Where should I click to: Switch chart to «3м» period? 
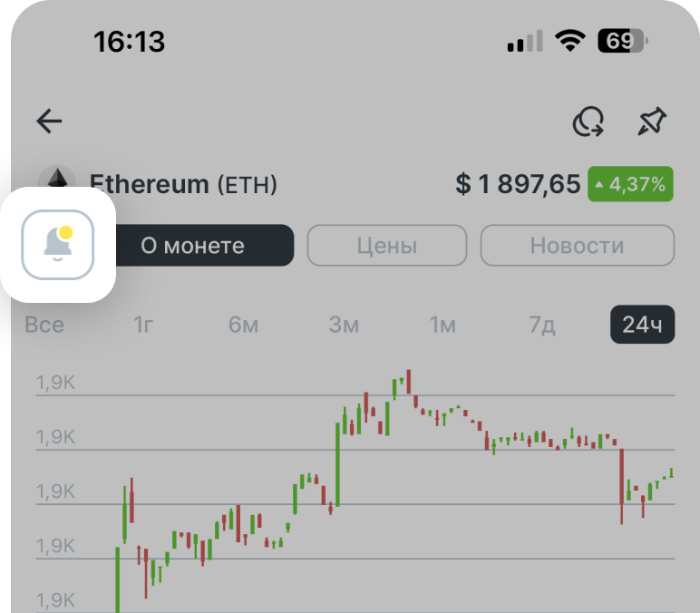point(344,325)
